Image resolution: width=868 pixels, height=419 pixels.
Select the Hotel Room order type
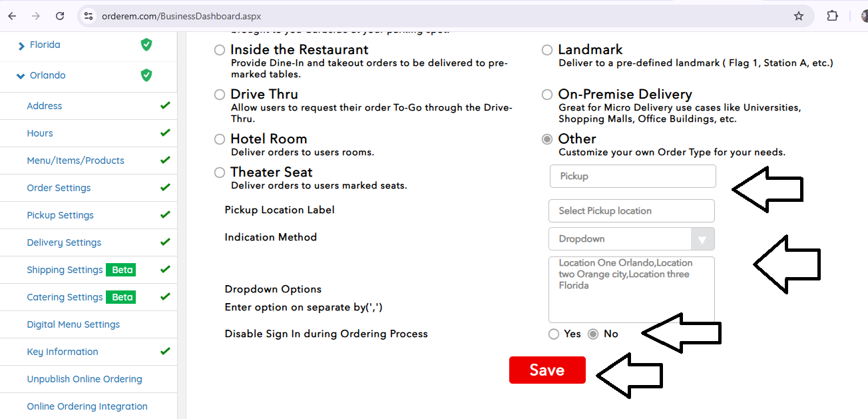coord(220,139)
